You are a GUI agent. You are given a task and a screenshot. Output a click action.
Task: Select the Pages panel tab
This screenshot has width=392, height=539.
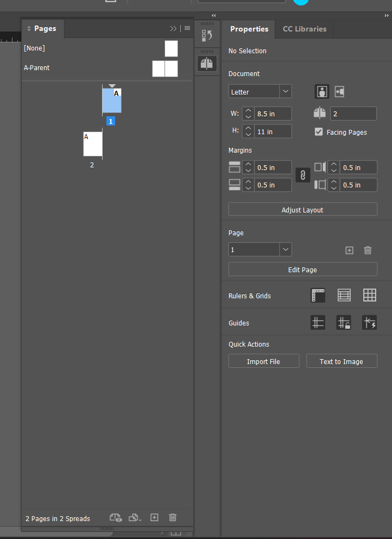[x=43, y=29]
